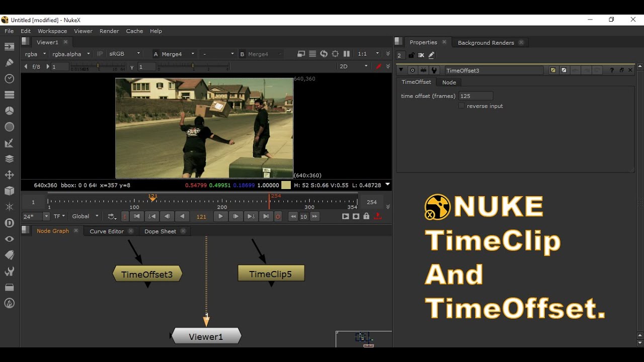Click the Viewer1 node in graph
The width and height of the screenshot is (644, 362).
(x=206, y=336)
